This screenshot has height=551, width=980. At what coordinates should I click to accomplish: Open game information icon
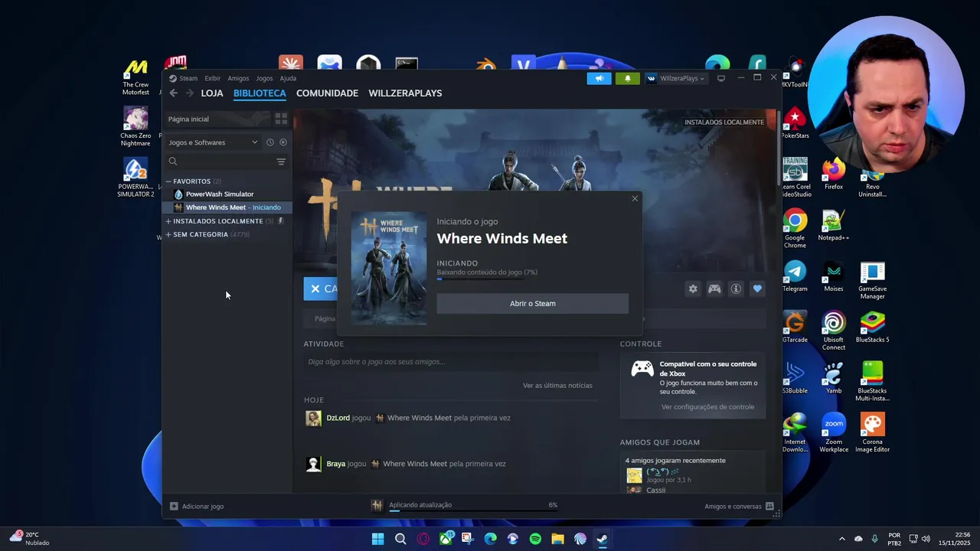click(736, 289)
